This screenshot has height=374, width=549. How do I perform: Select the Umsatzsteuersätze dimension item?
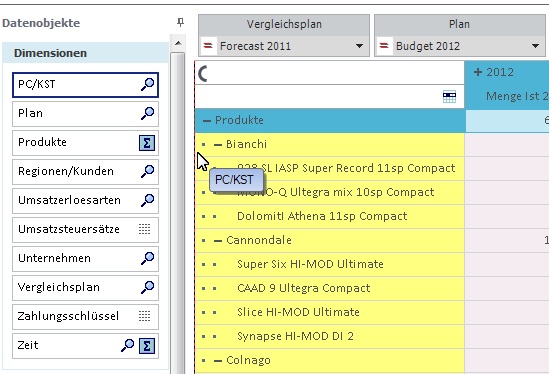(85, 230)
